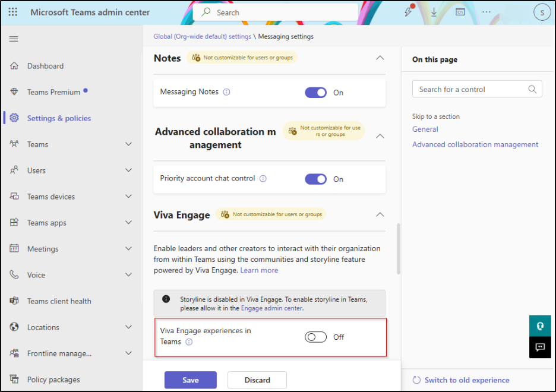Collapse navigation with the hamburger menu icon

[14, 39]
